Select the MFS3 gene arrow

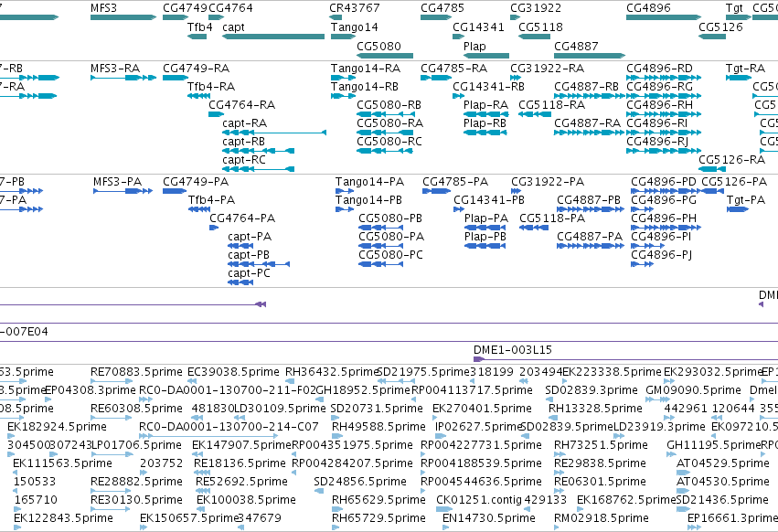(x=123, y=17)
